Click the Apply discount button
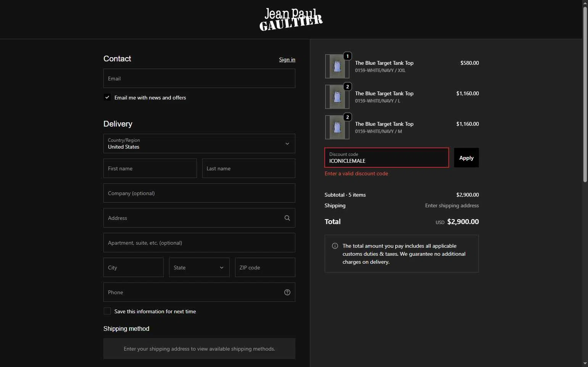 (466, 158)
